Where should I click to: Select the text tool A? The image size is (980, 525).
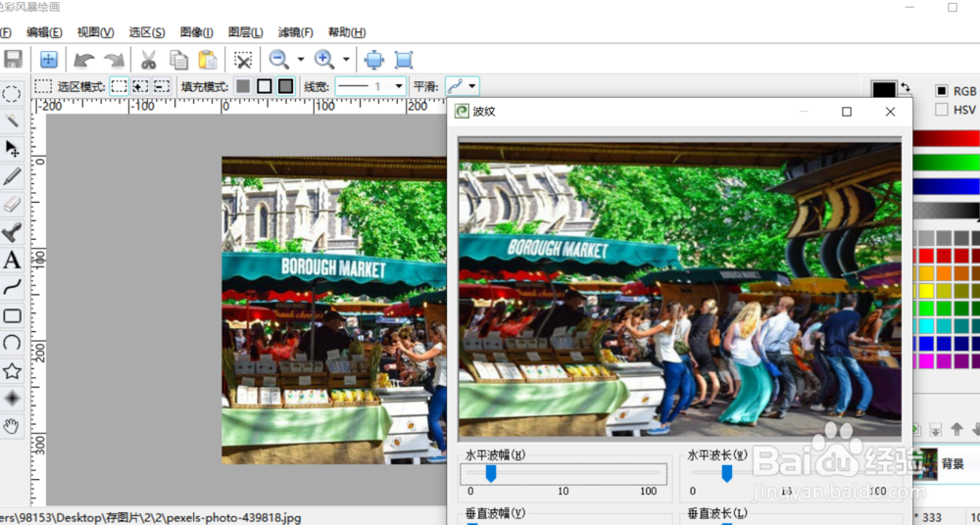point(11,260)
